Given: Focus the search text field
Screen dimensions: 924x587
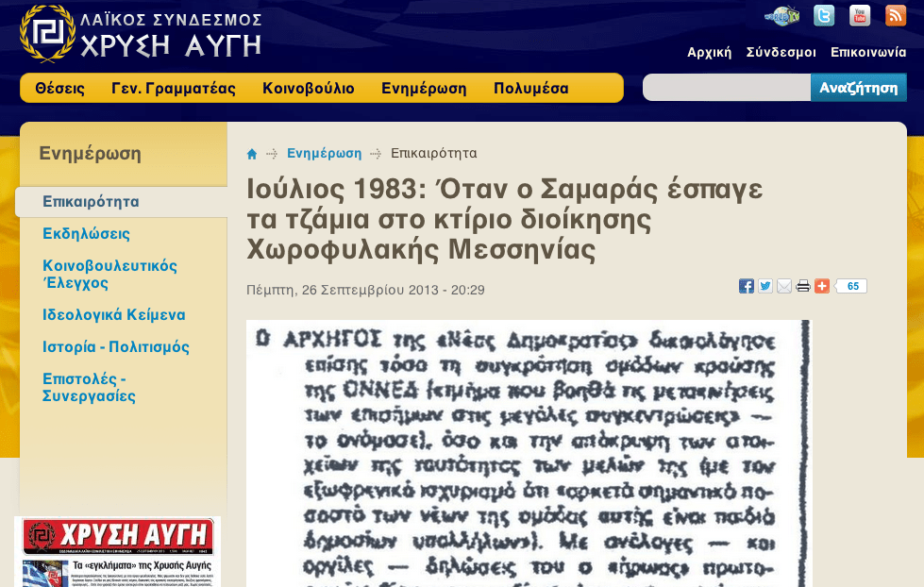Looking at the screenshot, I should coord(727,88).
